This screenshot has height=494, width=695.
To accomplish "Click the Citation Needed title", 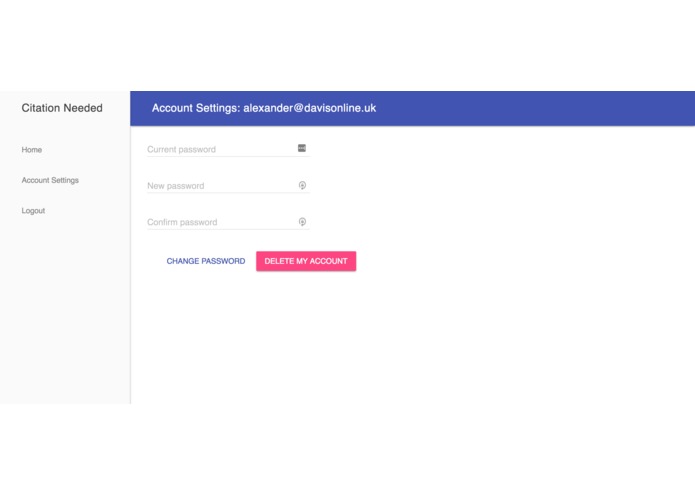I will pos(62,108).
